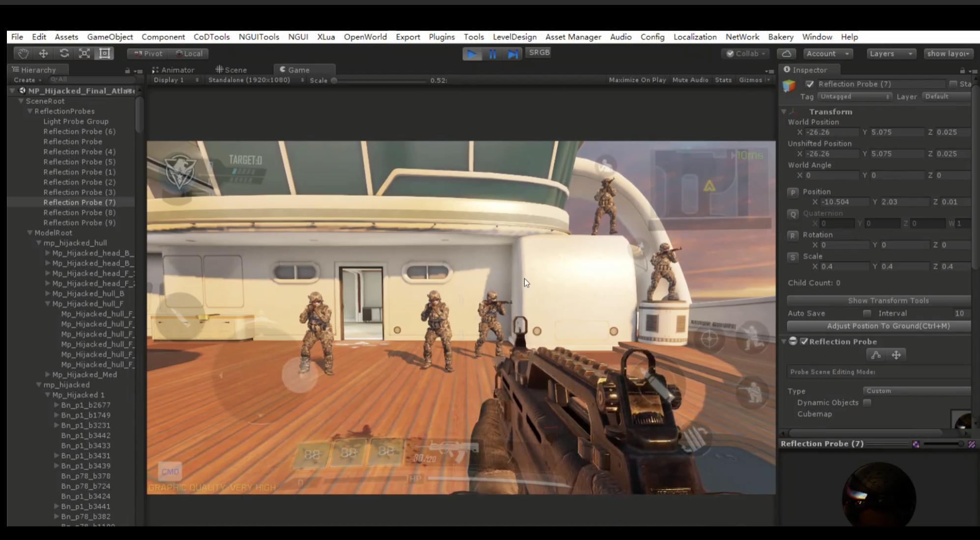Viewport: 980px width, 540px height.
Task: Click the R rotation reset button
Action: (793, 236)
